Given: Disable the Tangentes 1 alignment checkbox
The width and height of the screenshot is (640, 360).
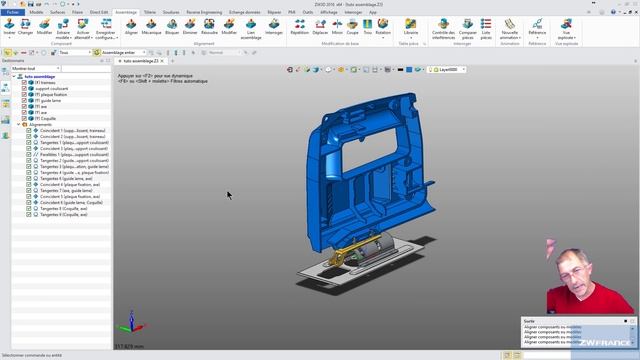Looking at the screenshot, I should [29, 142].
